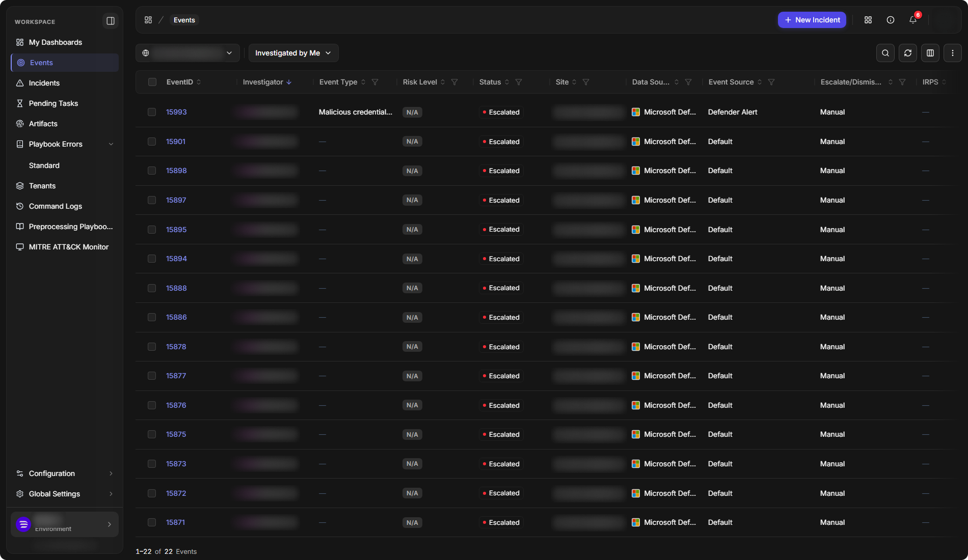Go to My Dashboards
Image resolution: width=968 pixels, height=560 pixels.
pos(65,42)
